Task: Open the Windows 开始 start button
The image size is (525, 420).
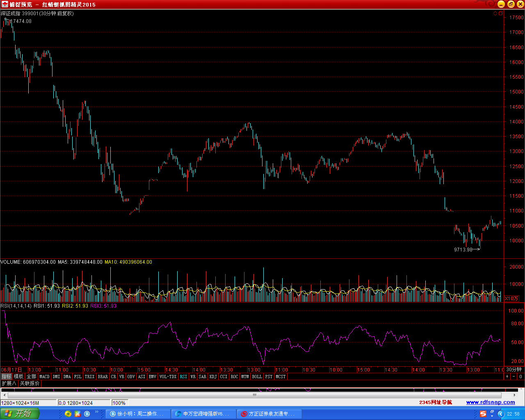Action: pos(19,413)
